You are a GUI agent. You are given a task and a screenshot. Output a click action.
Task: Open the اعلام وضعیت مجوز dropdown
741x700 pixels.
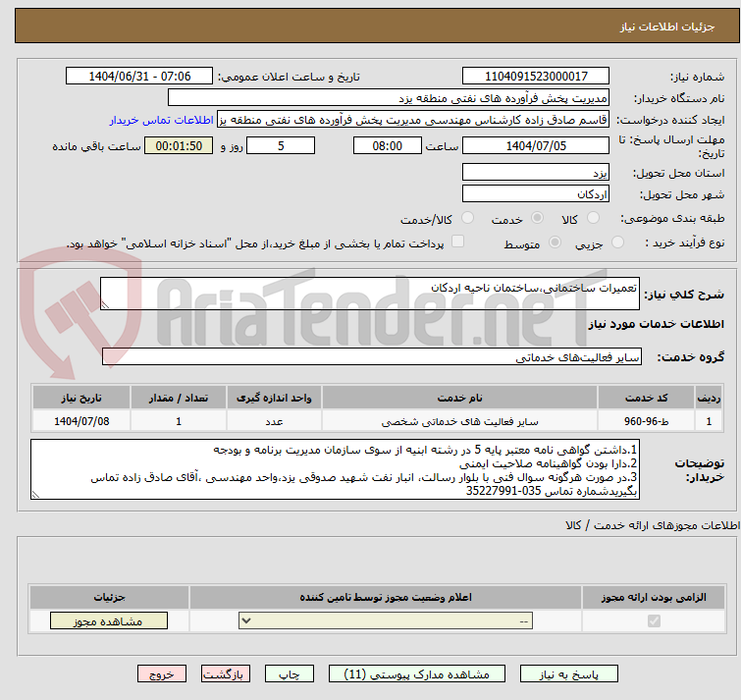[x=386, y=620]
